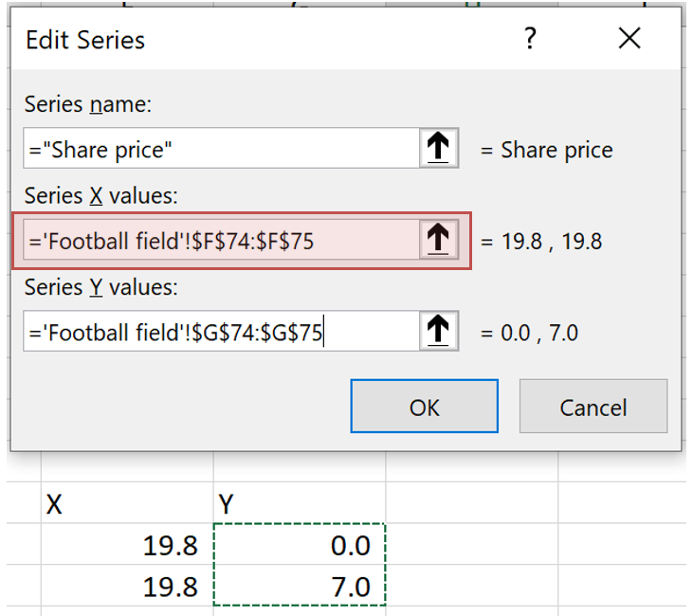Select the cell containing 7.0
This screenshot has width=693, height=616.
(x=300, y=587)
